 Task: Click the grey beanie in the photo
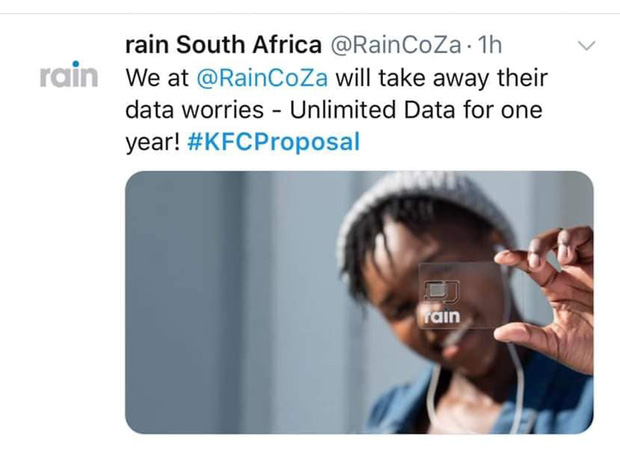(420, 205)
